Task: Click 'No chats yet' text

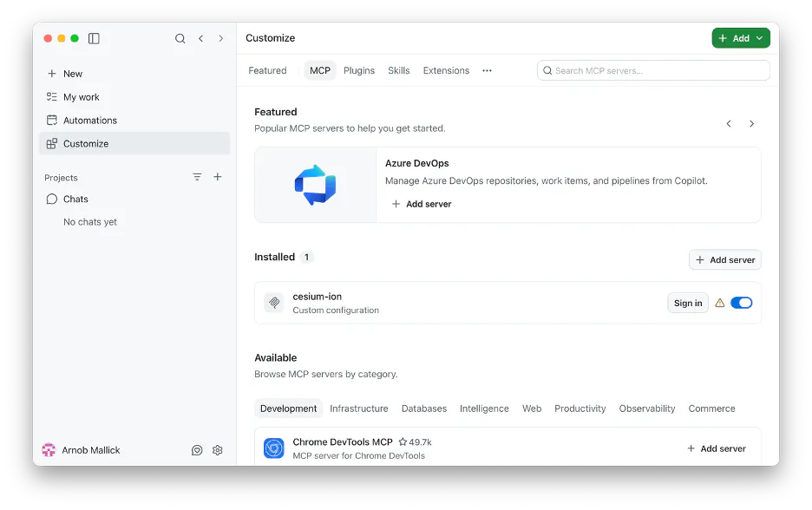Action: pos(90,222)
